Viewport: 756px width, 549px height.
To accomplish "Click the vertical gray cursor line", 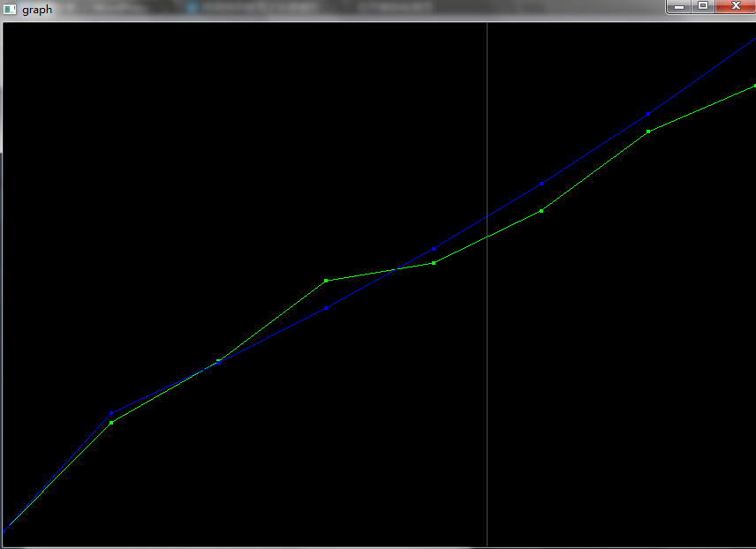I will coord(487,397).
